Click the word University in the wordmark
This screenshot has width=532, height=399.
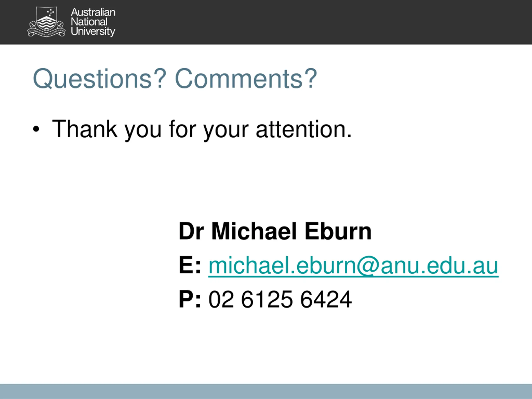tap(93, 32)
